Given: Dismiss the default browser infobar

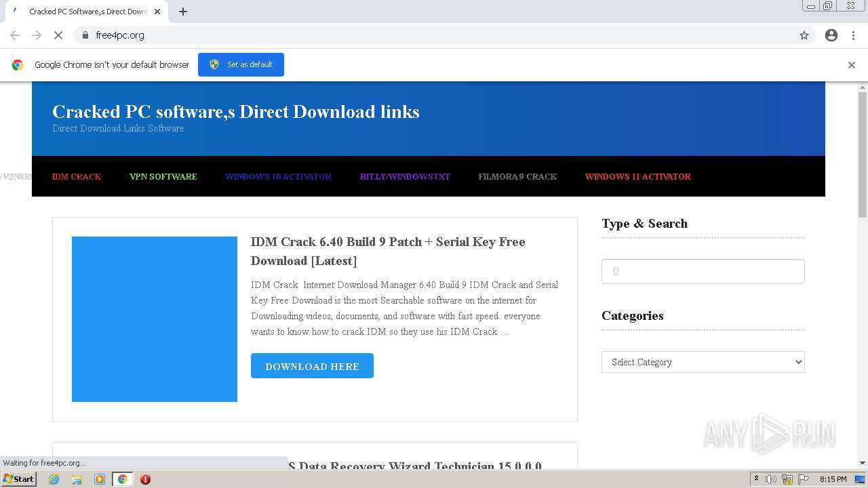Looking at the screenshot, I should click(x=852, y=65).
